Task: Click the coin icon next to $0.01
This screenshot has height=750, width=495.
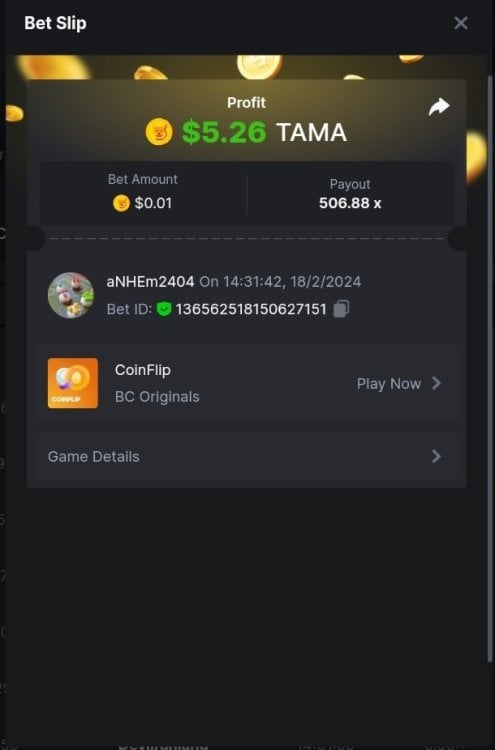Action: click(121, 203)
